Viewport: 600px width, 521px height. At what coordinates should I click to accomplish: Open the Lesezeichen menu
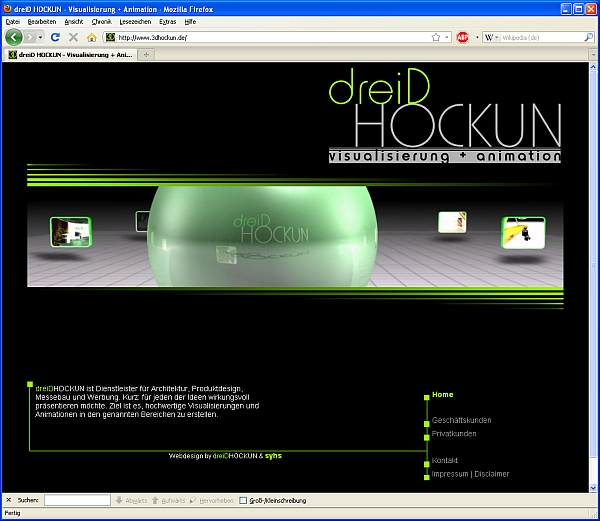pos(135,22)
